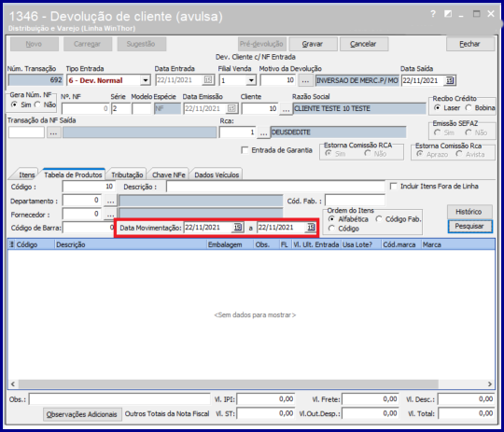This screenshot has height=432, width=504.
Task: Click the Pesquisar button
Action: coord(469,227)
